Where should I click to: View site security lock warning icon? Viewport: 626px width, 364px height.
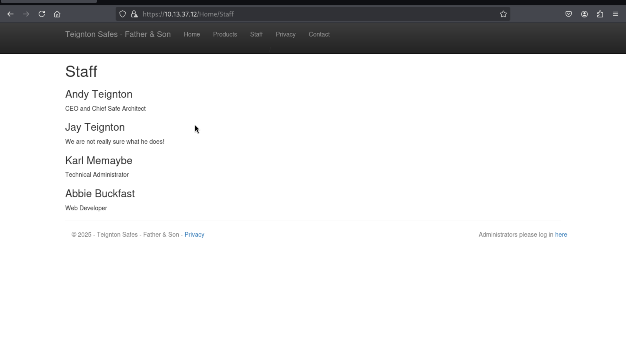pos(134,14)
